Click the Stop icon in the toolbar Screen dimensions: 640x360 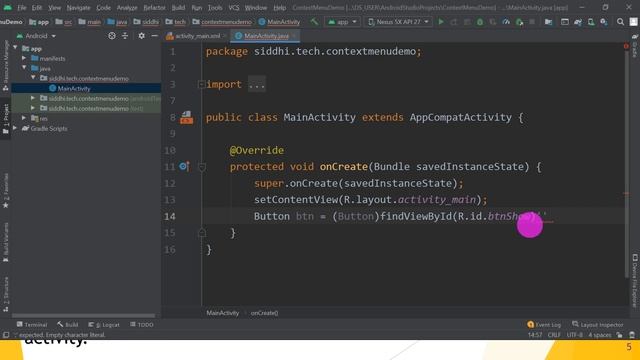[532, 22]
